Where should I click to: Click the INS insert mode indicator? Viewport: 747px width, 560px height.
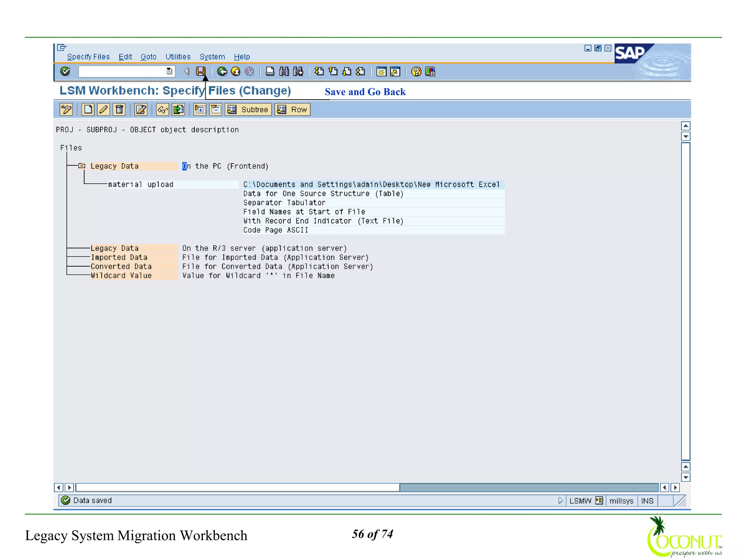tap(647, 501)
